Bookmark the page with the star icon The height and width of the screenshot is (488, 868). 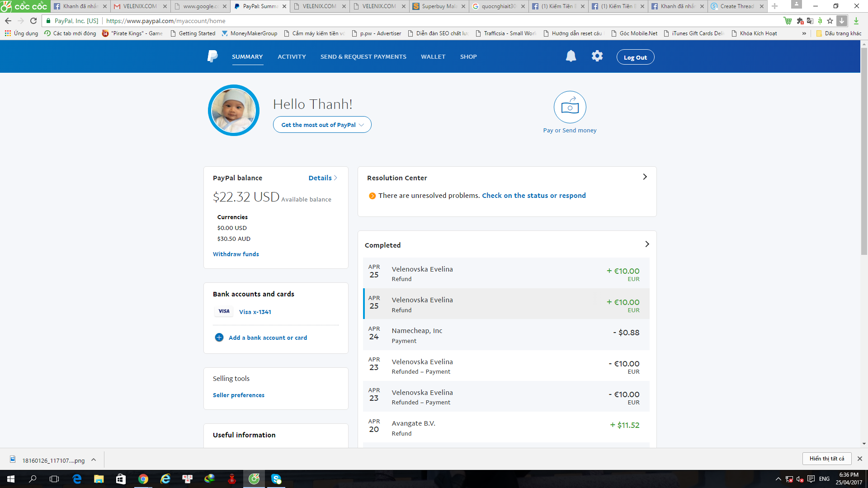(830, 21)
